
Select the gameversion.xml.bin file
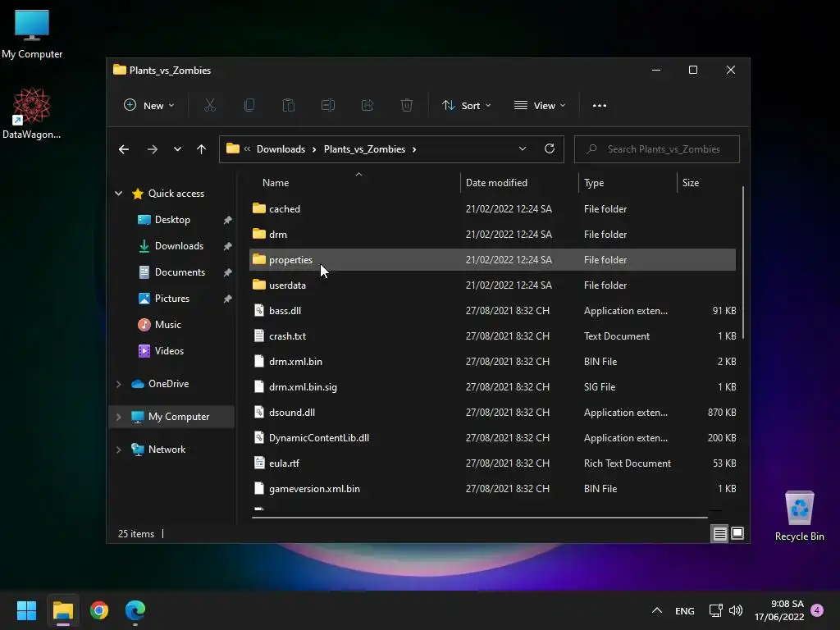(x=492, y=489)
